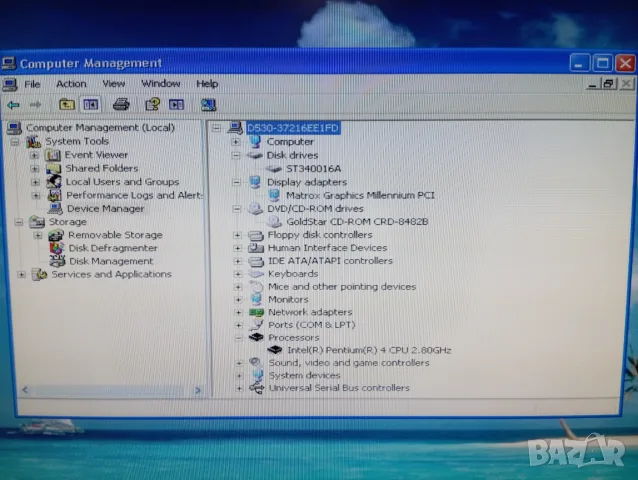Collapse the Display adapters category
The image size is (638, 480).
(x=236, y=182)
